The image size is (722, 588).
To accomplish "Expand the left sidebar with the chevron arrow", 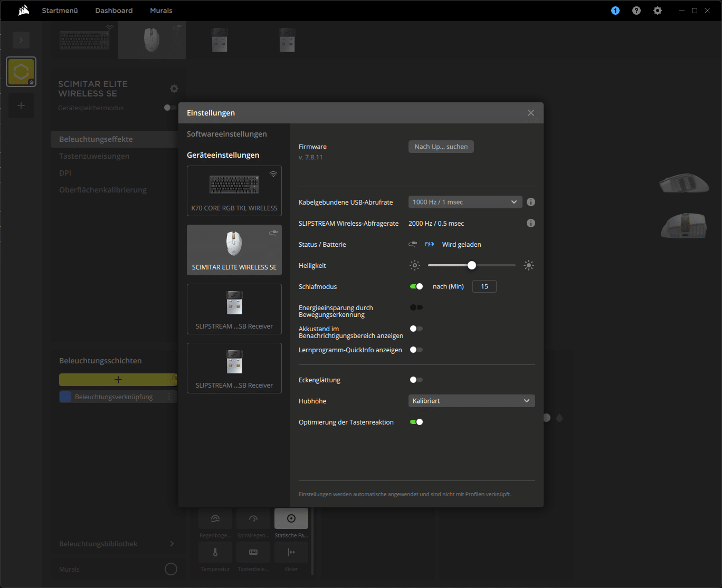I will 21,40.
